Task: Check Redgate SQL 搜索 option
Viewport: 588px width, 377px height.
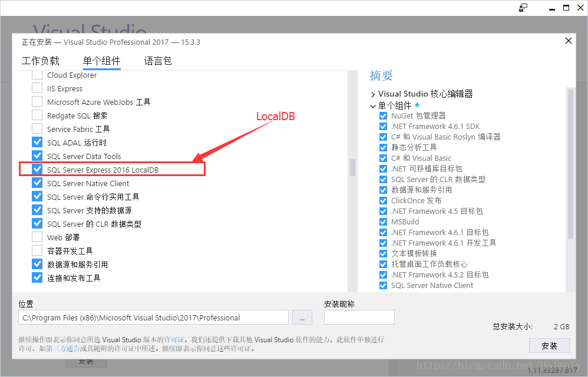Action: pyautogui.click(x=37, y=115)
